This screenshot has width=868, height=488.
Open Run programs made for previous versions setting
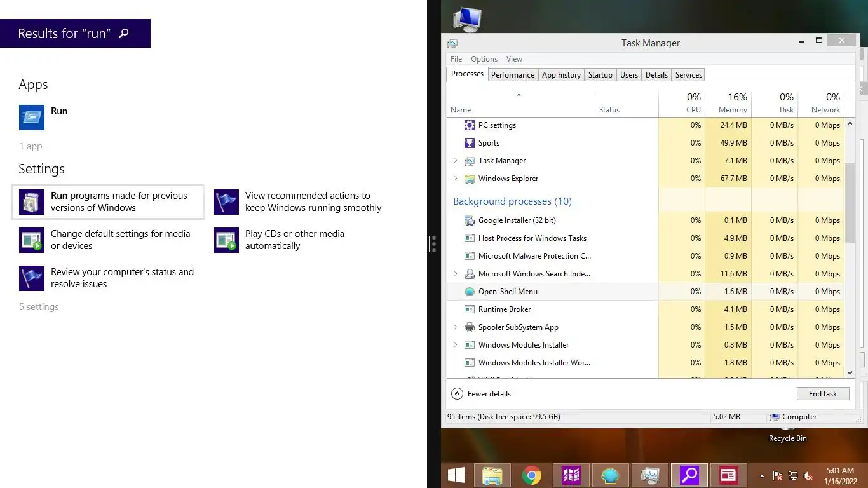pos(108,202)
